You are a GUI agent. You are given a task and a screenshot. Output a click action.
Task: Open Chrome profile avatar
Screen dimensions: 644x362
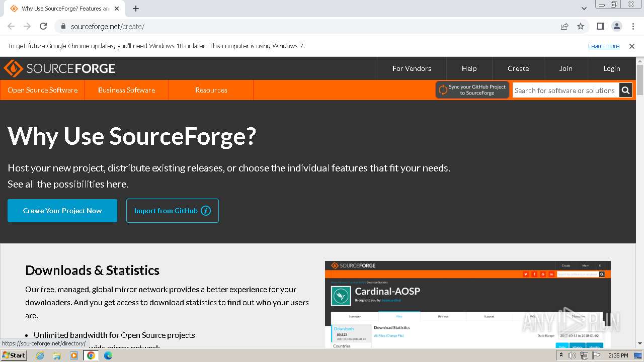(616, 26)
